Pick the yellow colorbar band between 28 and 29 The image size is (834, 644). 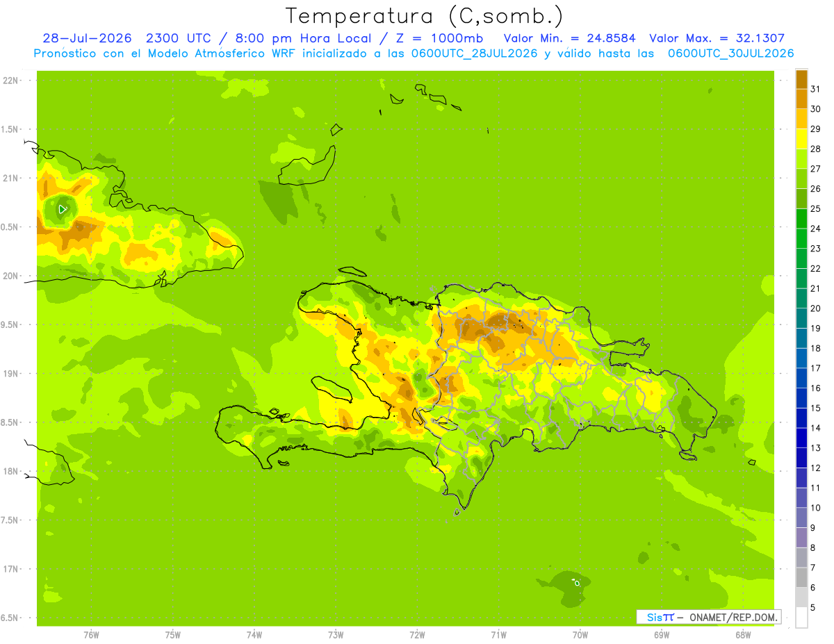[x=801, y=139]
